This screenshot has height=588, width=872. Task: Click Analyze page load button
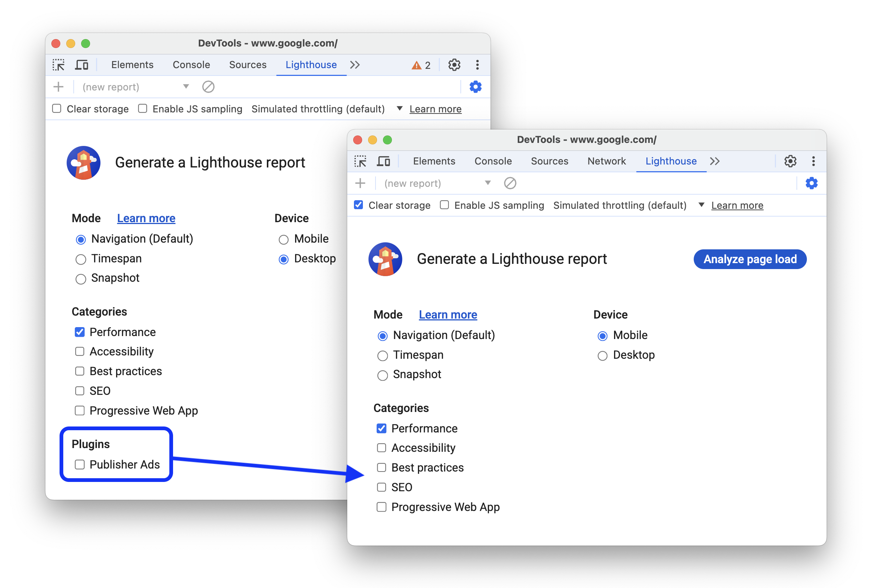tap(750, 259)
